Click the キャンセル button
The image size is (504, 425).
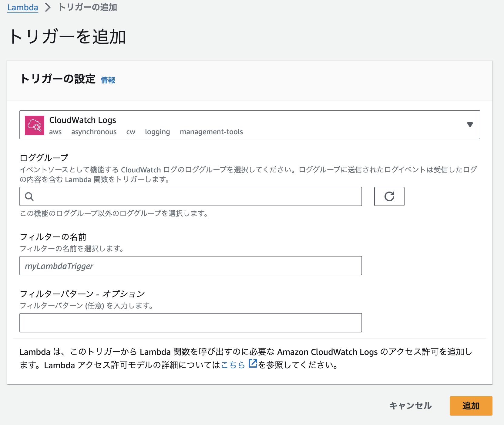pos(410,406)
